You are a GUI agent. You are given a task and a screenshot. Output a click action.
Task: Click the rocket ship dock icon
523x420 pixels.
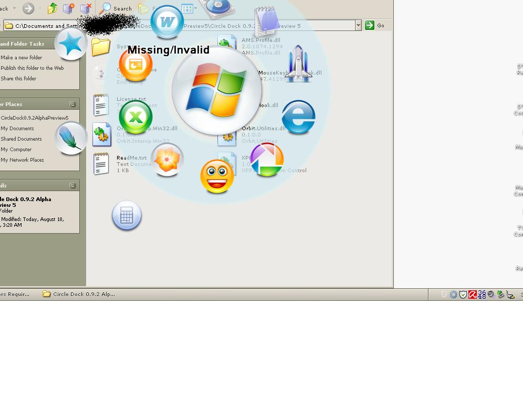coord(298,64)
